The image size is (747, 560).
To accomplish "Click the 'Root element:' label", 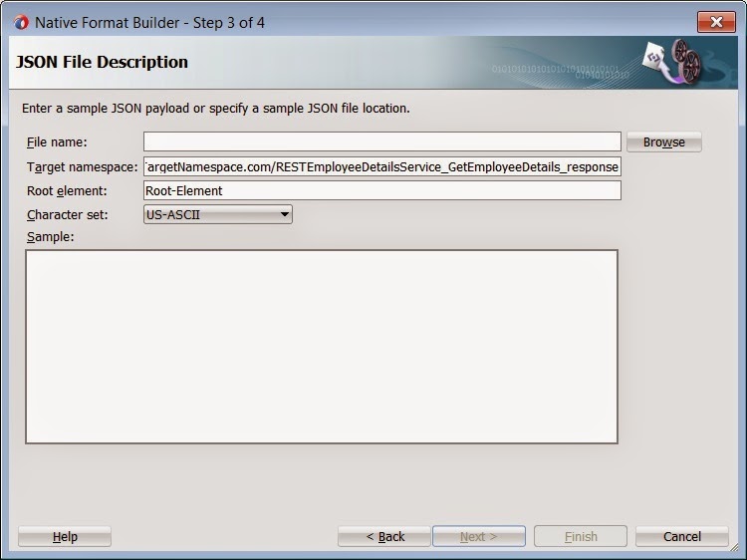I will coord(67,191).
